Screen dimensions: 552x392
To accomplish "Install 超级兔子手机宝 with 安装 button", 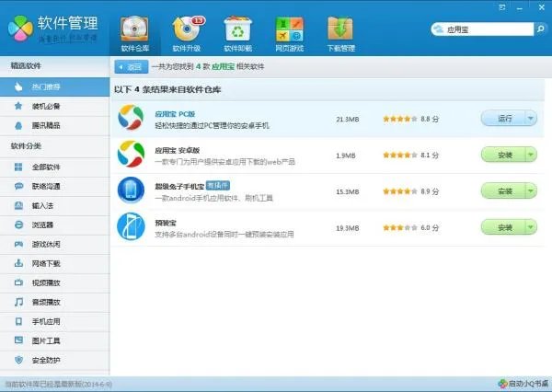I will (503, 191).
